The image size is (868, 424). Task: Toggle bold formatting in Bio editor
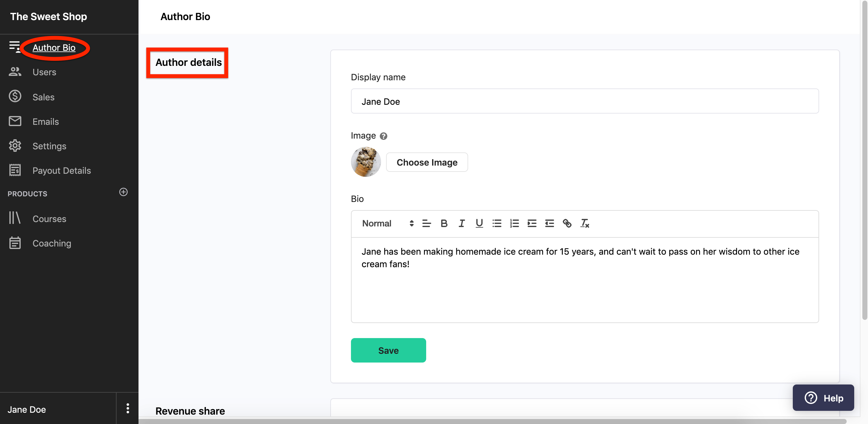(444, 223)
